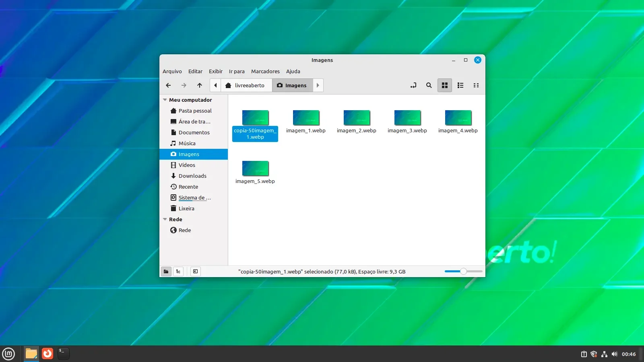This screenshot has height=362, width=644.
Task: Go back with the left arrow button
Action: click(168, 85)
